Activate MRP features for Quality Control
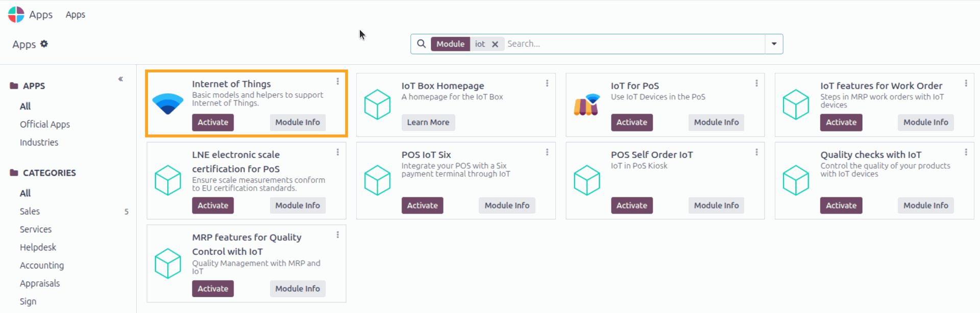 (213, 289)
